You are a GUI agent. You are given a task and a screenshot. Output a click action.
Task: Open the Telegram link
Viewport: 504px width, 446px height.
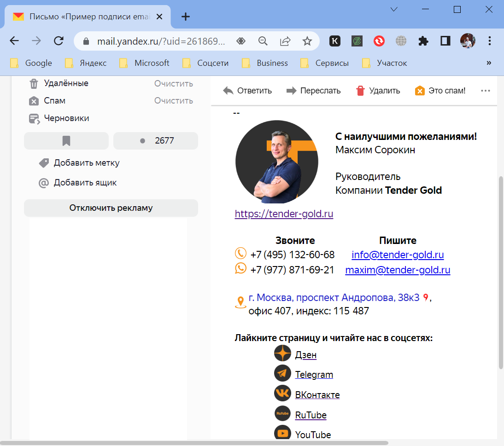(314, 375)
